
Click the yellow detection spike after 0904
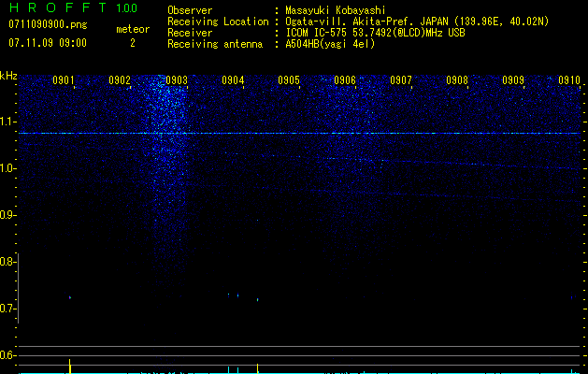coord(257,368)
